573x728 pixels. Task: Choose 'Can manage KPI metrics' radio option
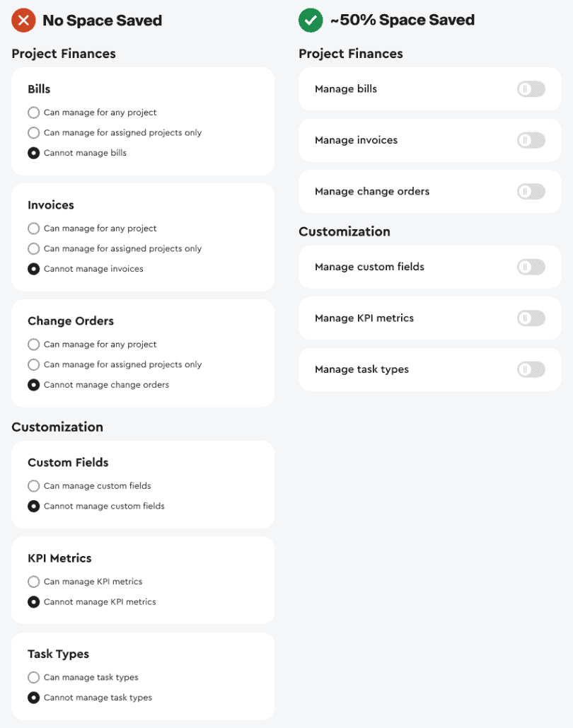click(x=34, y=582)
